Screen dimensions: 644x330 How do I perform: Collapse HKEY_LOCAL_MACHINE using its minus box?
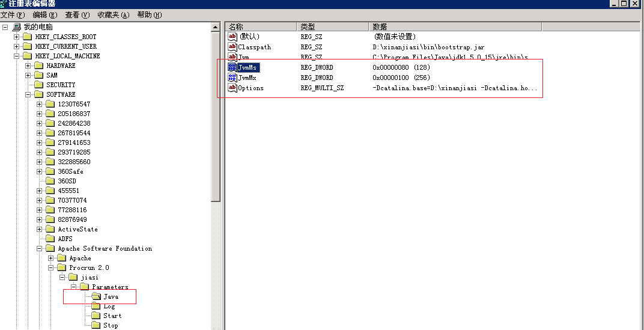click(16, 56)
